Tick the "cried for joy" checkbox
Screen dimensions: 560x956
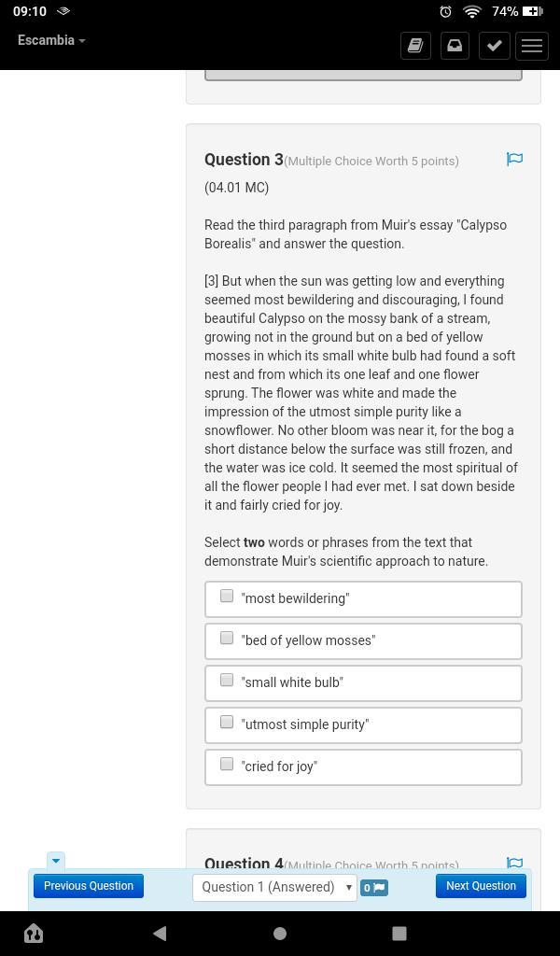(227, 764)
